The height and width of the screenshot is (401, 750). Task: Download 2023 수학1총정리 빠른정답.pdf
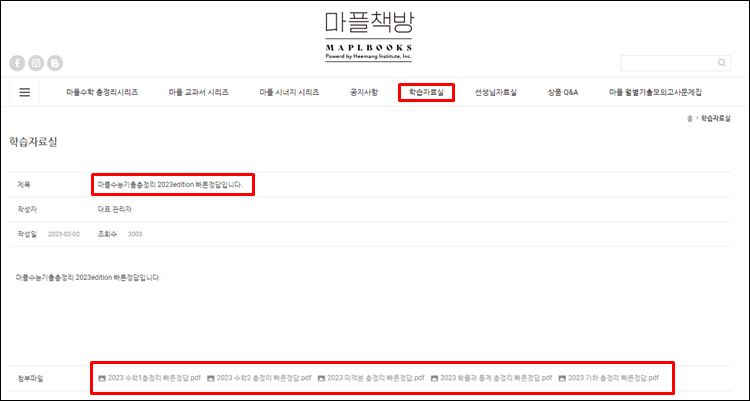[154, 378]
